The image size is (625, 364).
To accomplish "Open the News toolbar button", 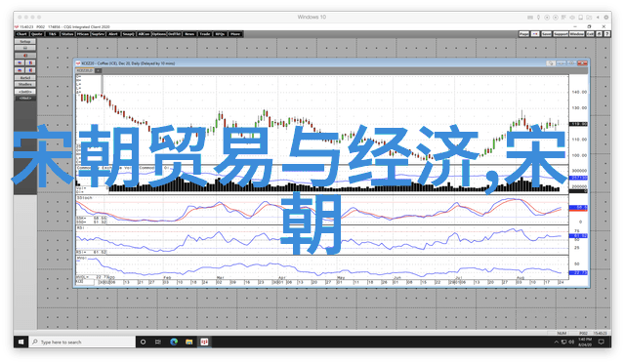I will (189, 34).
